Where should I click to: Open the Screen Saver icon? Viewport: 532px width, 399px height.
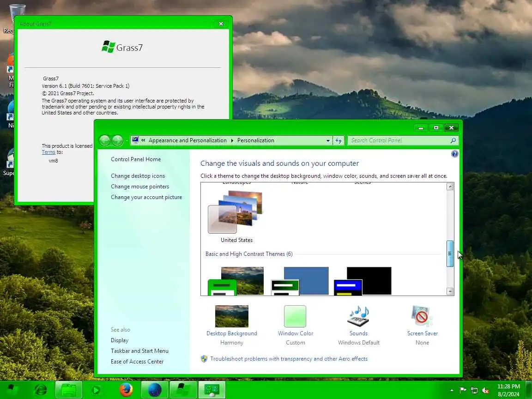click(422, 316)
